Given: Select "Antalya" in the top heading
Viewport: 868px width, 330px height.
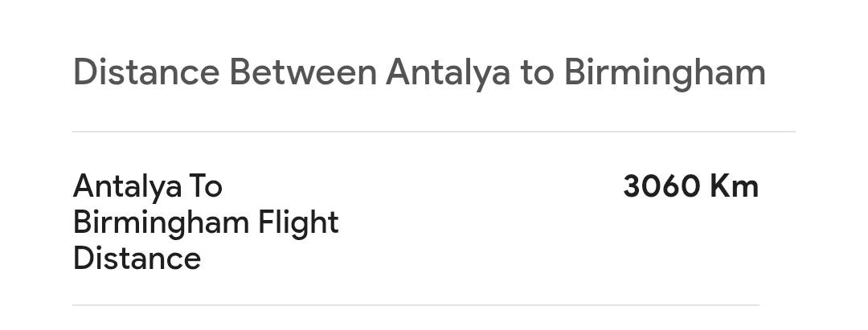Looking at the screenshot, I should point(448,74).
